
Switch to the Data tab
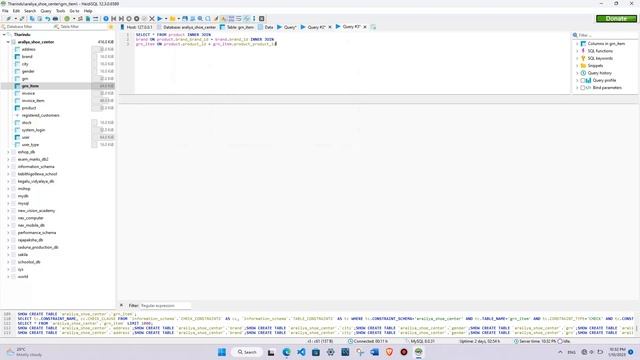pos(266,27)
